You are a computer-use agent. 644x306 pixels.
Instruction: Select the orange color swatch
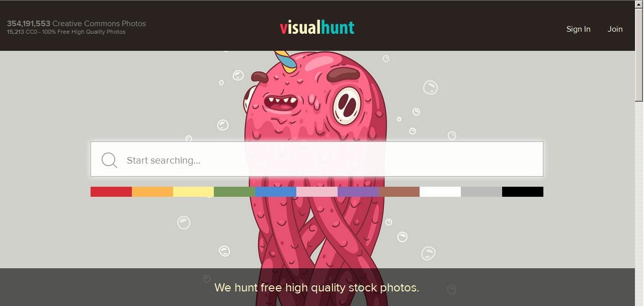152,192
